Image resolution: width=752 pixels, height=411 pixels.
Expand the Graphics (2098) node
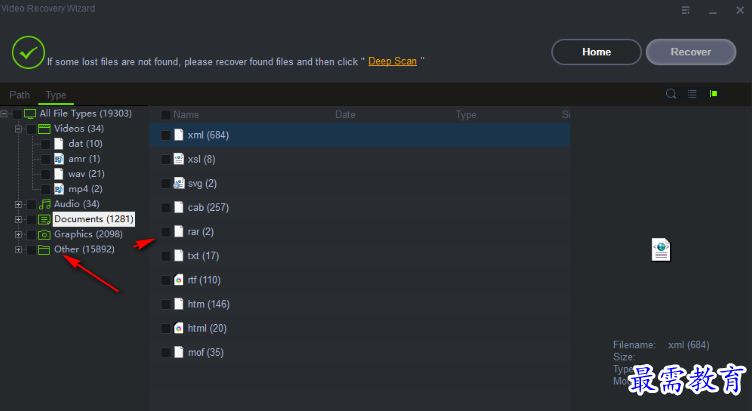coord(18,235)
